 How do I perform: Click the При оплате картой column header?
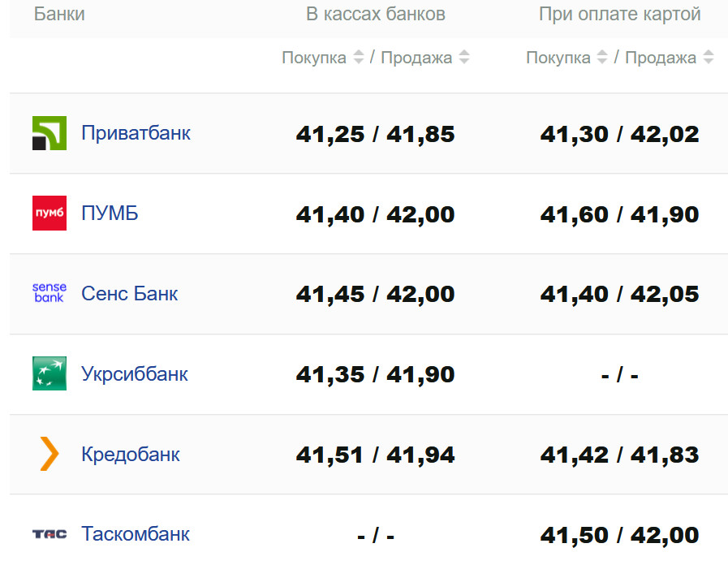[620, 15]
